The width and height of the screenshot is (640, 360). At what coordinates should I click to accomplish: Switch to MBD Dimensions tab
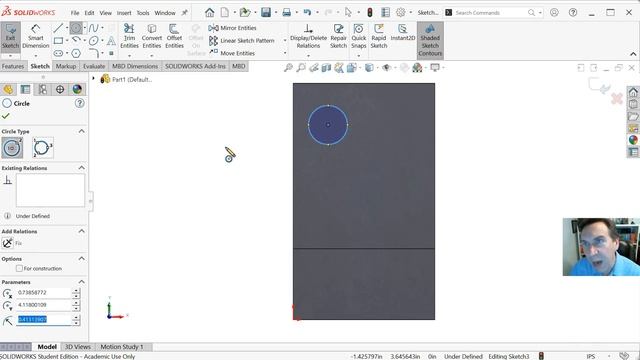pyautogui.click(x=135, y=66)
